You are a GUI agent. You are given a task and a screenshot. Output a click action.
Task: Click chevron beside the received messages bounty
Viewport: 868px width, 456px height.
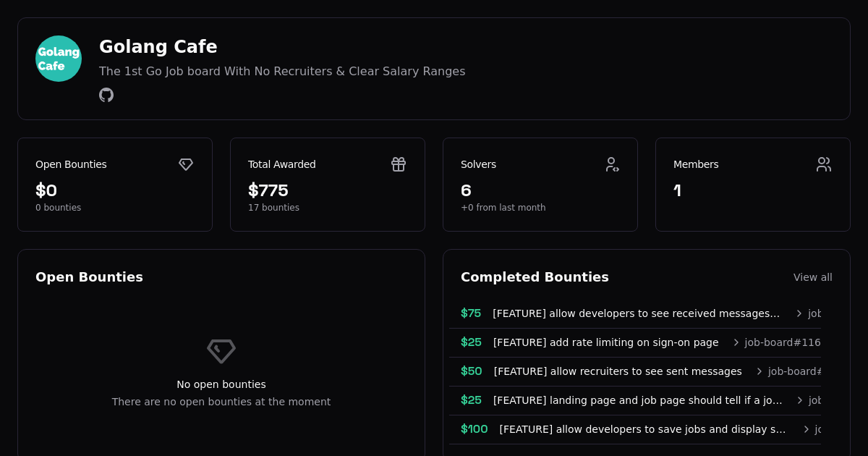(x=799, y=313)
